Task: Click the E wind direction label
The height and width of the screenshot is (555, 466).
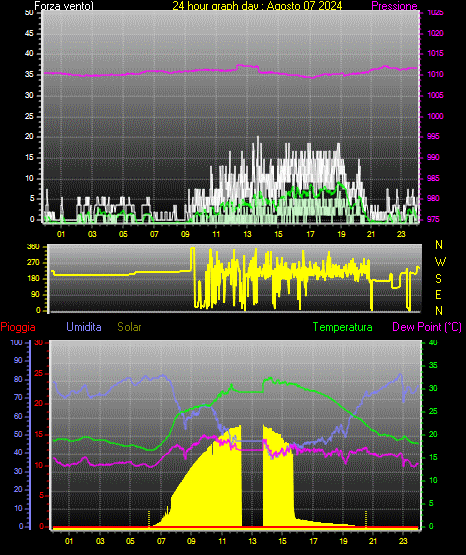Action: click(438, 295)
